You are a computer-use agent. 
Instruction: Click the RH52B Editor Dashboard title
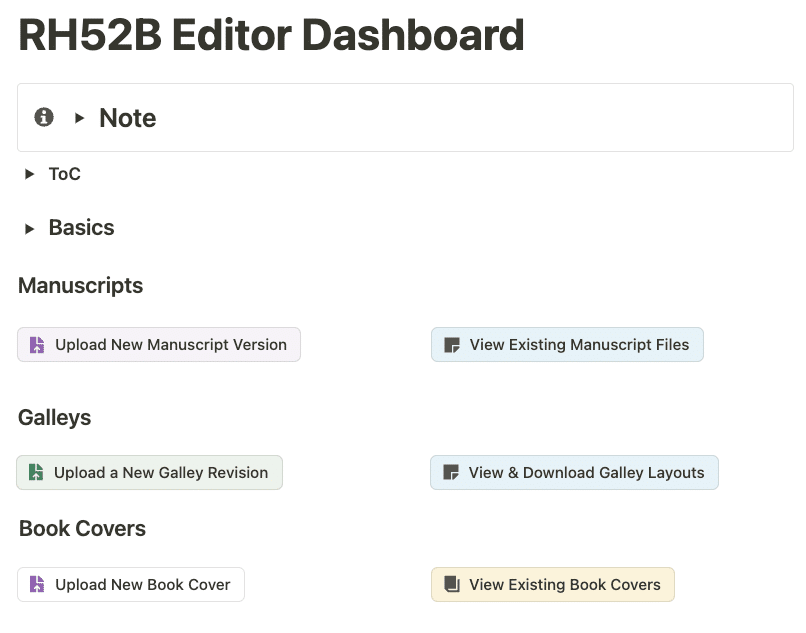coord(271,35)
